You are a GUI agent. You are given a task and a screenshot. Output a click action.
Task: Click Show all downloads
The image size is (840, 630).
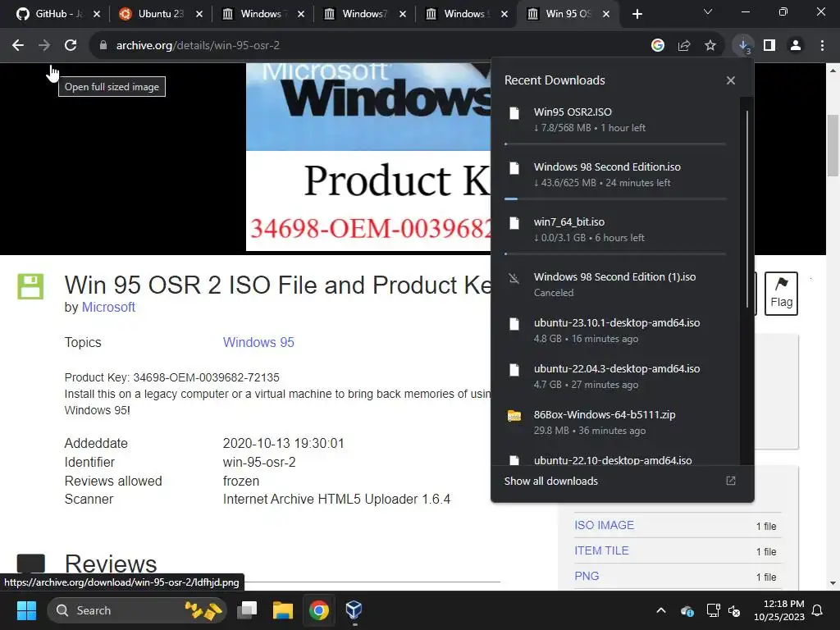[550, 481]
